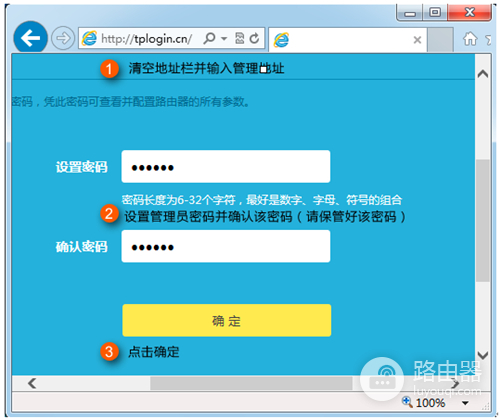This screenshot has height=419, width=500.
Task: Focus the 确认密码 password field
Action: click(x=226, y=246)
